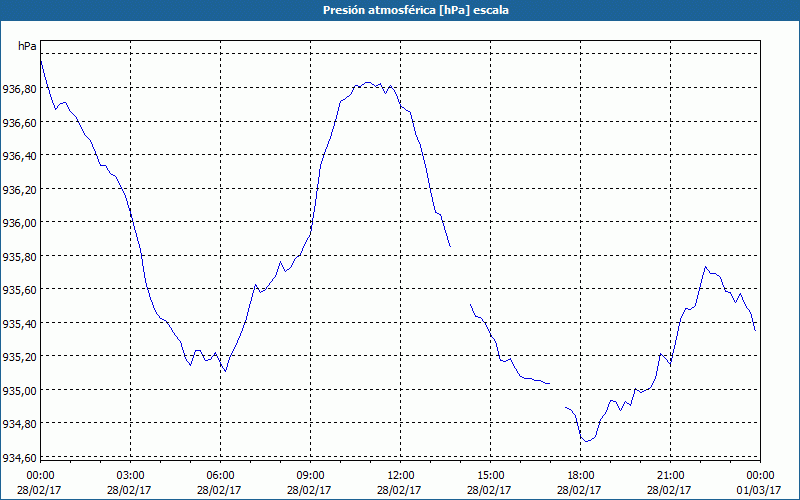Click the 12:00 time label
Image resolution: width=800 pixels, height=500 pixels.
401,476
